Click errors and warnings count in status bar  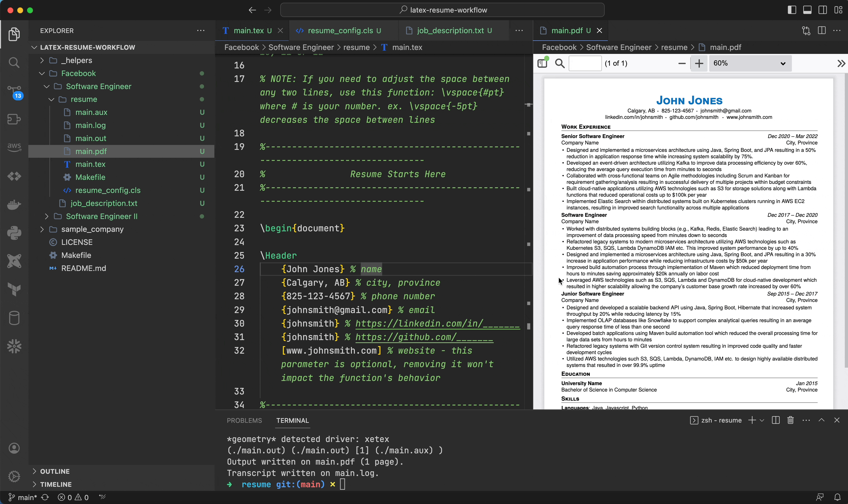[73, 497]
